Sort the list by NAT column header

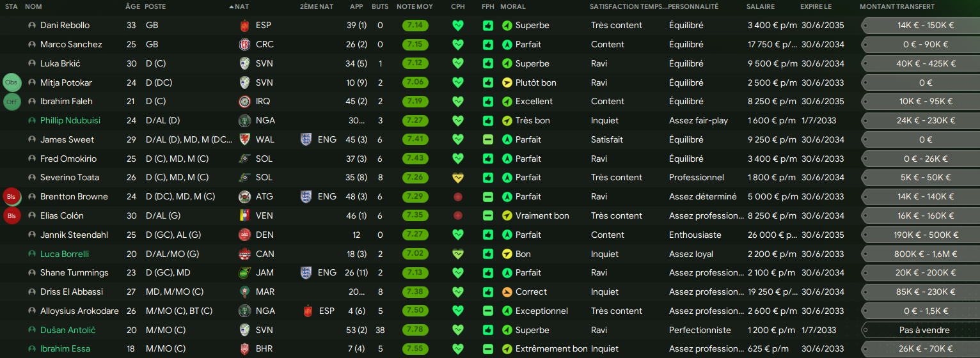pyautogui.click(x=242, y=6)
